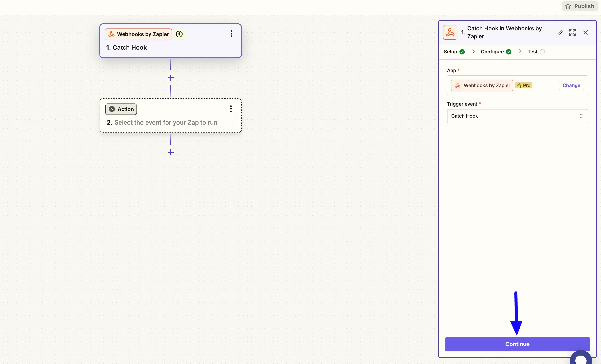Switch to the Configure tab

click(496, 52)
